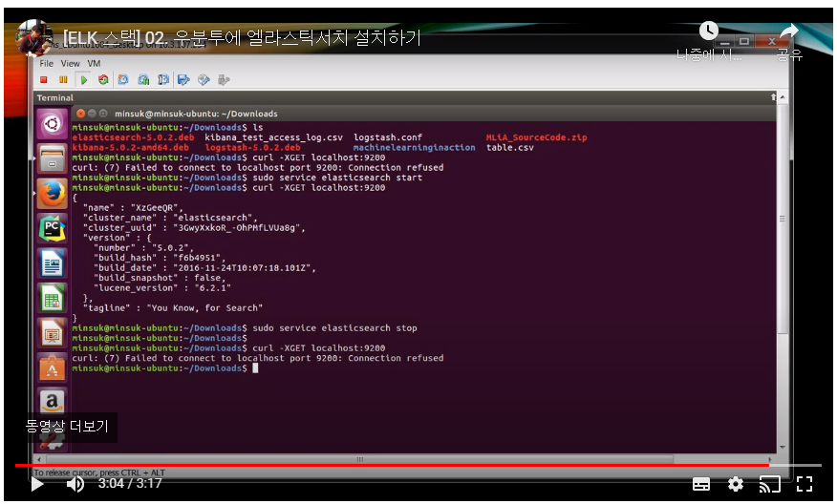Click 'logstash-5.0.2.deb' file name
Viewport: 837px width, 504px height.
[x=252, y=148]
